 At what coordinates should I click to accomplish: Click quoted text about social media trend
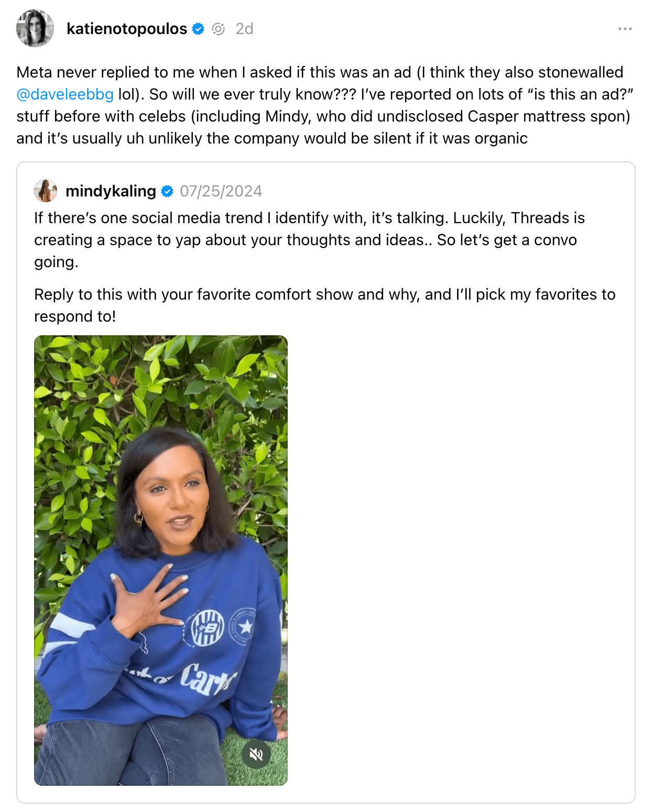tap(309, 218)
